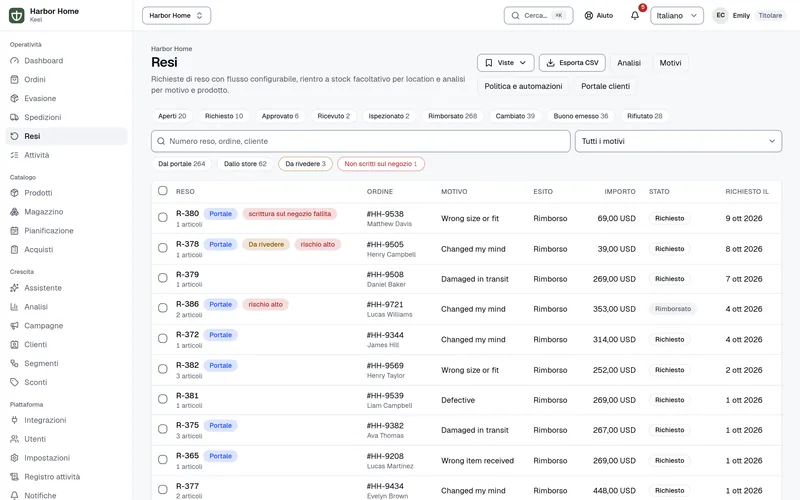Select the checkbox for return R-380
This screenshot has height=500, width=800.
pyautogui.click(x=163, y=217)
